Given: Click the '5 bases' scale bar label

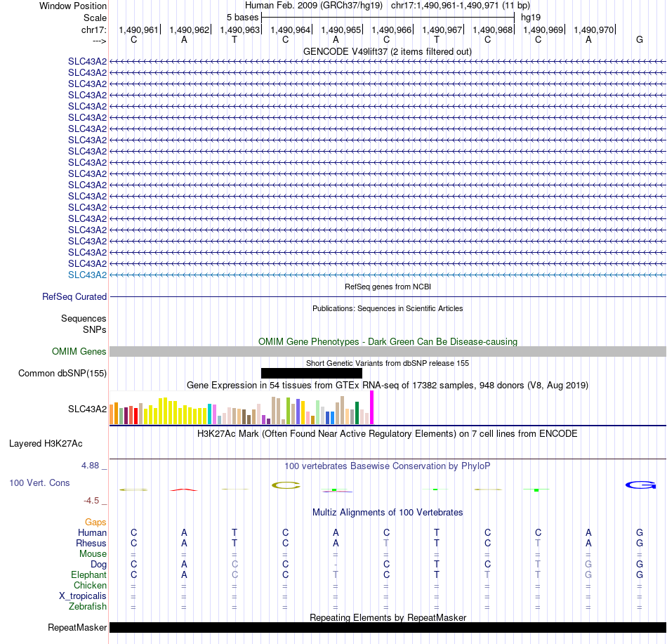Looking at the screenshot, I should point(242,18).
